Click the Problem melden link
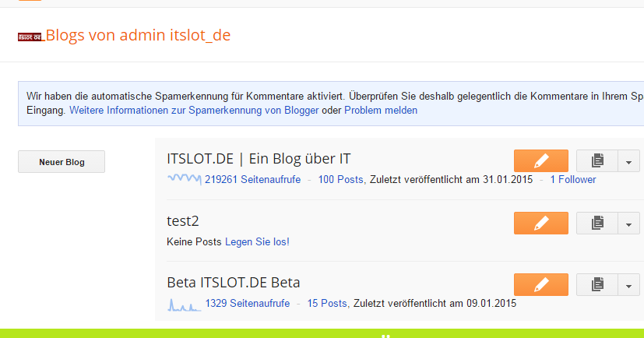644x338 pixels. (381, 110)
